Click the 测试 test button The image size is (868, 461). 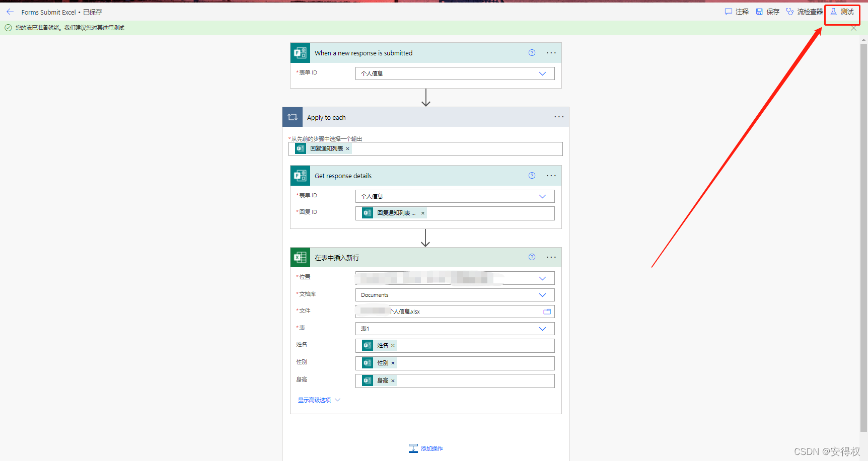point(842,12)
